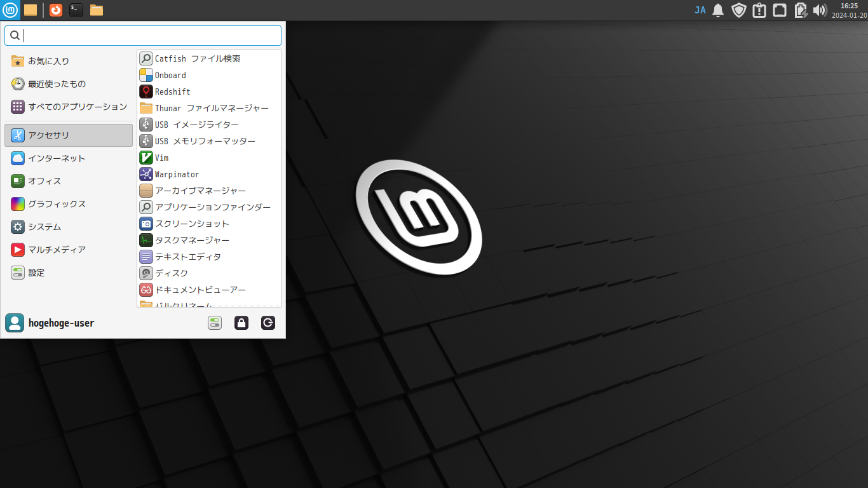Select お気に入り category
Screen dimensions: 868x488
click(69, 61)
